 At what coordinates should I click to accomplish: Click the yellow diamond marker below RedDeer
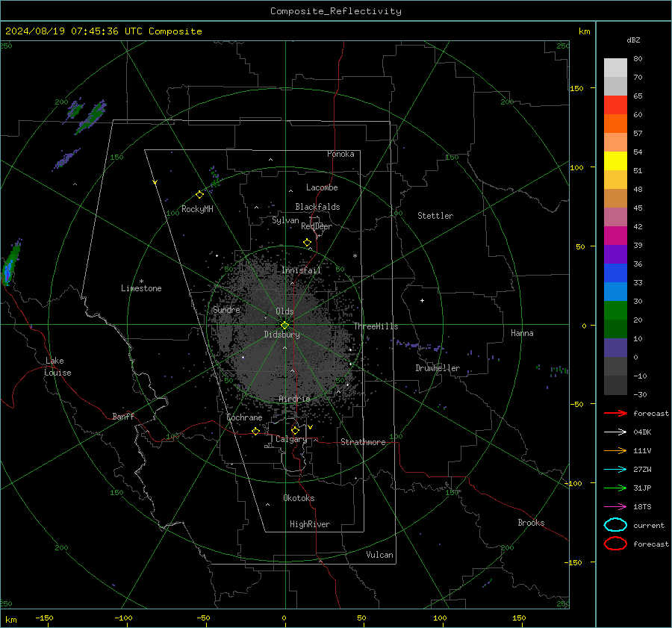click(x=307, y=243)
